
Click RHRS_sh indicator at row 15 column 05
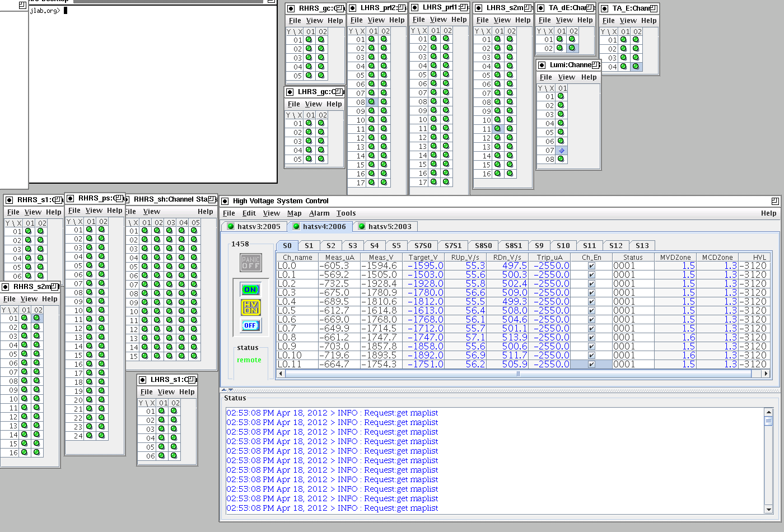(194, 356)
